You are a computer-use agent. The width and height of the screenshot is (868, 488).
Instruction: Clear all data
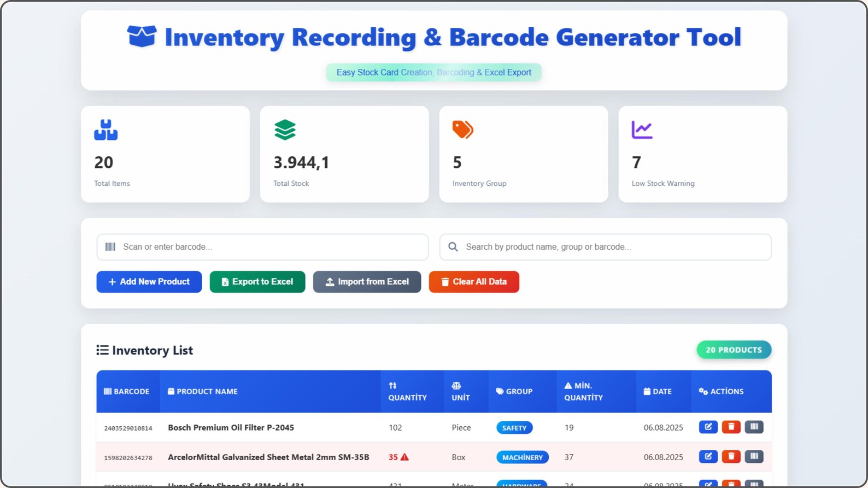[x=474, y=282]
